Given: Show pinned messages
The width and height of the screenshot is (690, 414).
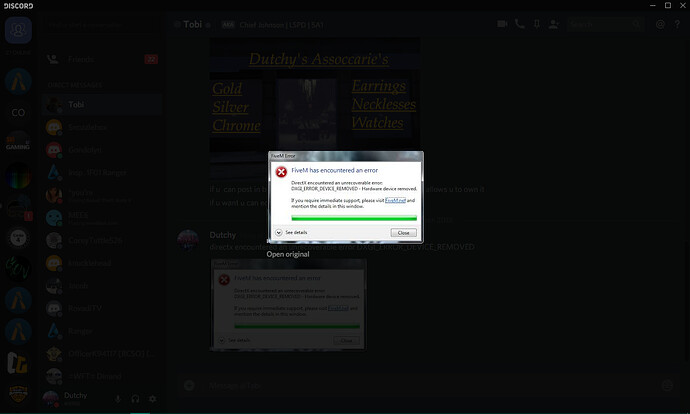Looking at the screenshot, I should [x=537, y=24].
